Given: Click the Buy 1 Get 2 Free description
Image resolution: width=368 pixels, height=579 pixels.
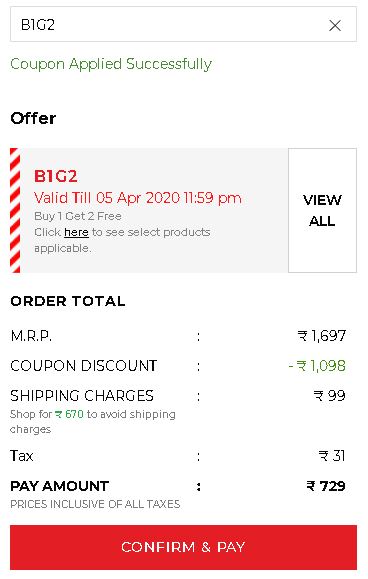Looking at the screenshot, I should [x=78, y=216].
